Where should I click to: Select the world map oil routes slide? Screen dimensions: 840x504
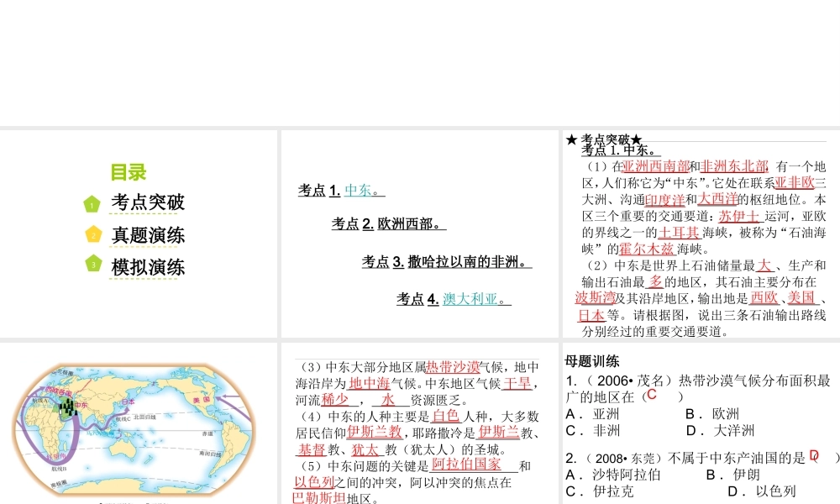tap(138, 423)
